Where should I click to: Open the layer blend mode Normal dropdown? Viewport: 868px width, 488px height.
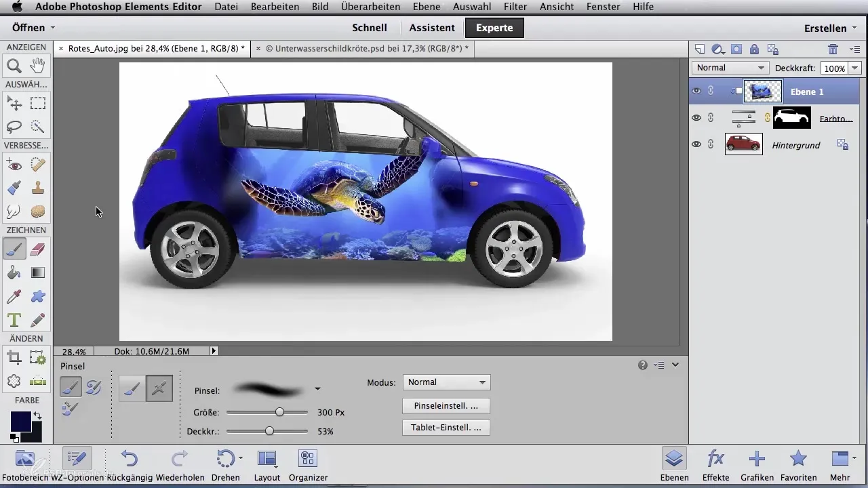point(730,68)
